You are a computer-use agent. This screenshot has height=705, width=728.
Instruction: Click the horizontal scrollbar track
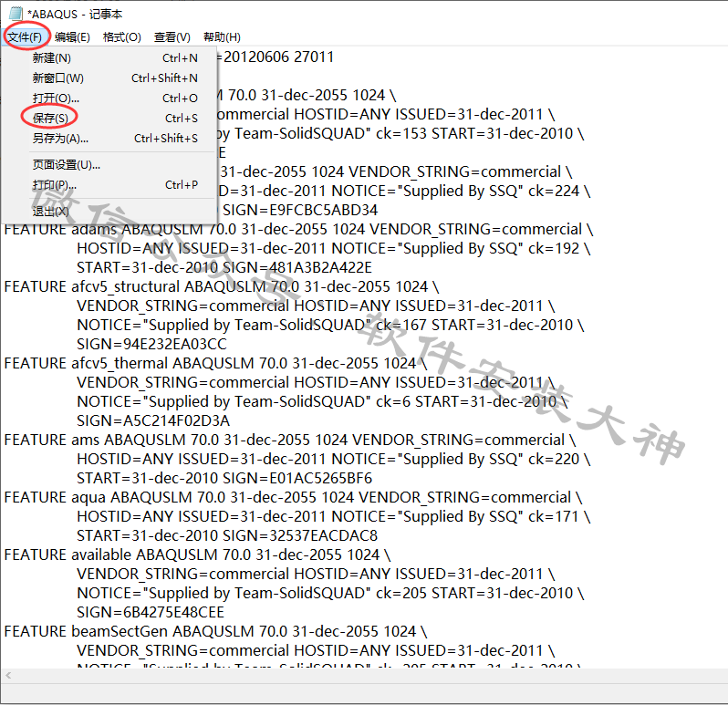tap(371, 675)
